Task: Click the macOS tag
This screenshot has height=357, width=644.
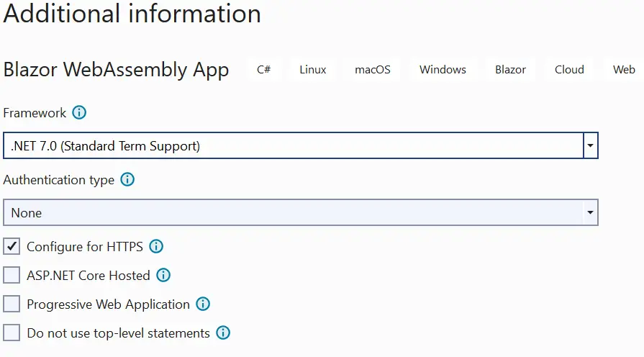Action: click(373, 69)
